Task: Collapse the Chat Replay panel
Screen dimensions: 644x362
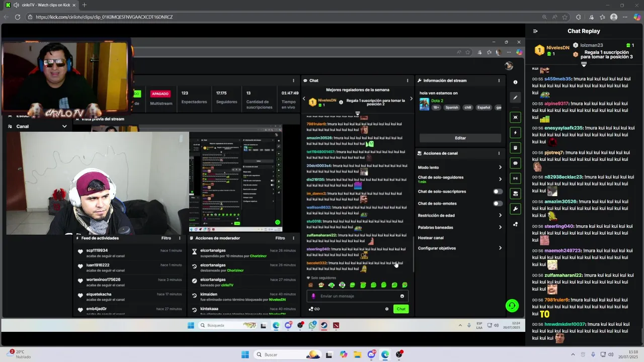Action: tap(535, 31)
